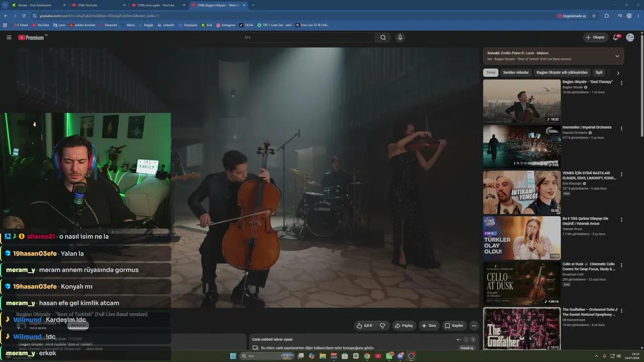Image resolution: width=644 pixels, height=362 pixels.
Task: Open options menu for Interstellar Imperial Orchestra video
Action: 621,129
